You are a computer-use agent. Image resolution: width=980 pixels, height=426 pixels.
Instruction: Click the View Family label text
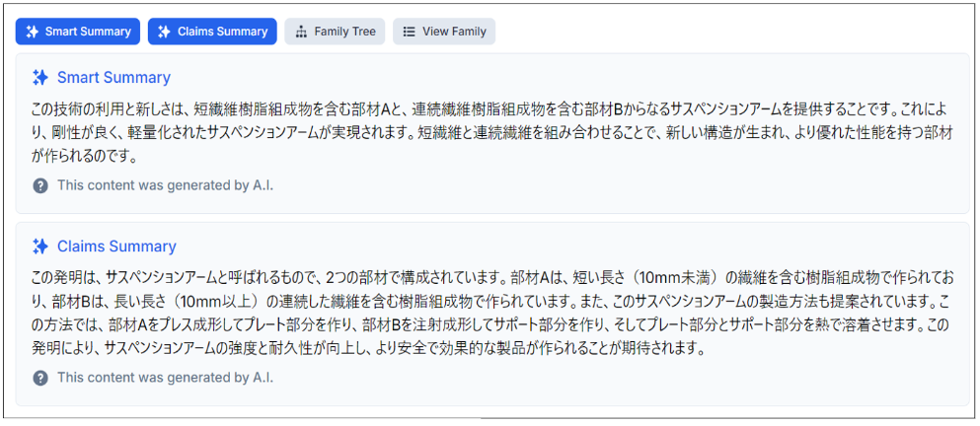tap(454, 32)
